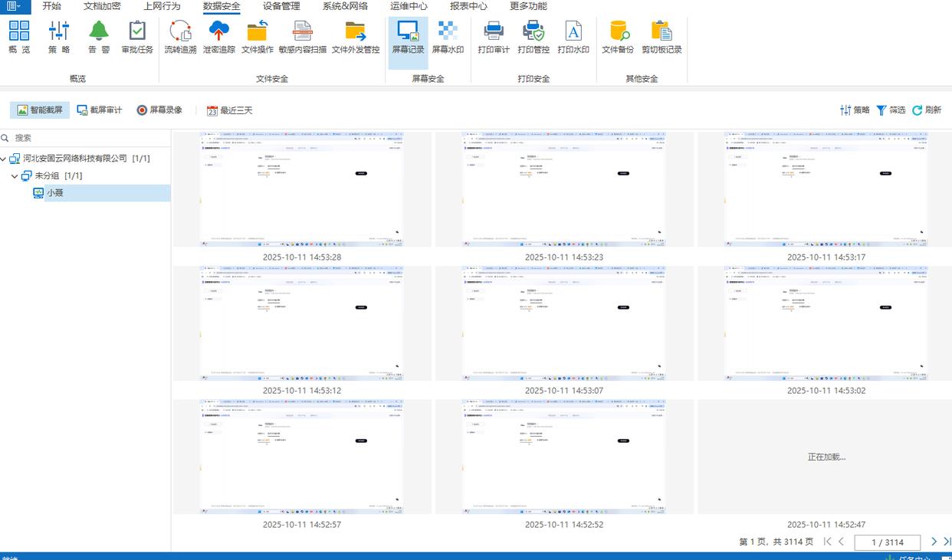The image size is (952, 560).
Task: Collapse the 未分组 group node
Action: click(x=15, y=176)
